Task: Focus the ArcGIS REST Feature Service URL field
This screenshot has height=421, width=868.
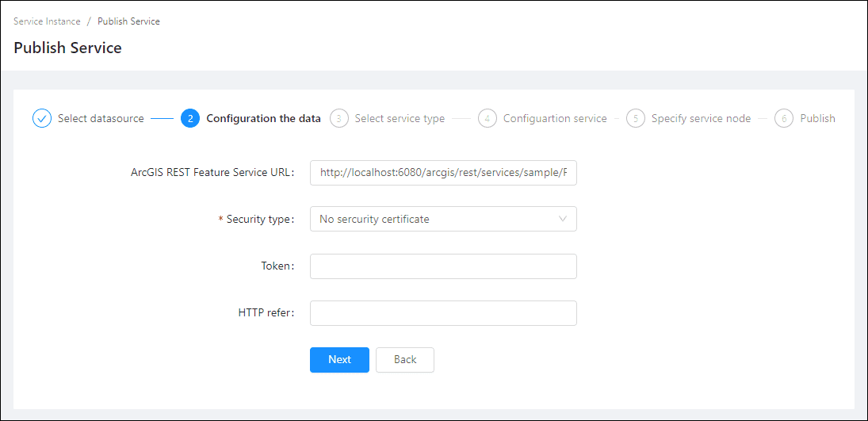Action: [x=443, y=172]
